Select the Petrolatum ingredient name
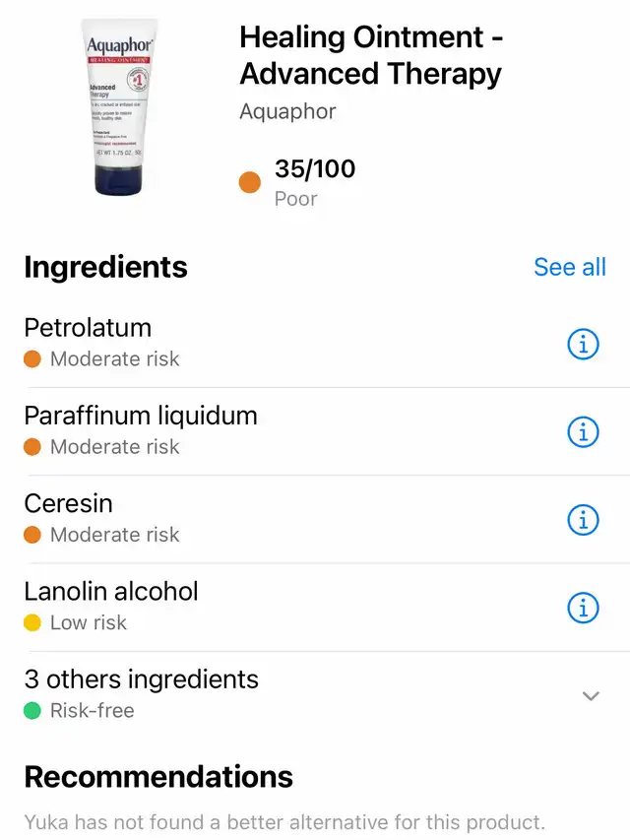The height and width of the screenshot is (840, 630). 88,328
